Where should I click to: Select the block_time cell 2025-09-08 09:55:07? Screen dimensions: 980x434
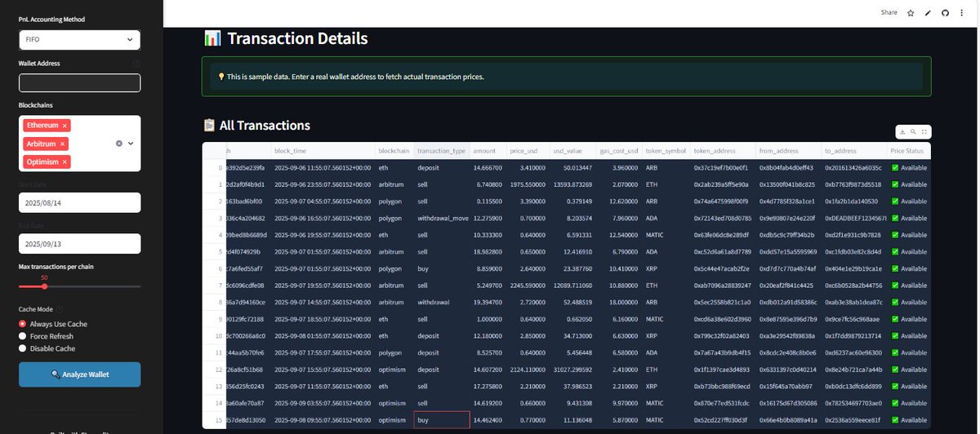(x=323, y=419)
